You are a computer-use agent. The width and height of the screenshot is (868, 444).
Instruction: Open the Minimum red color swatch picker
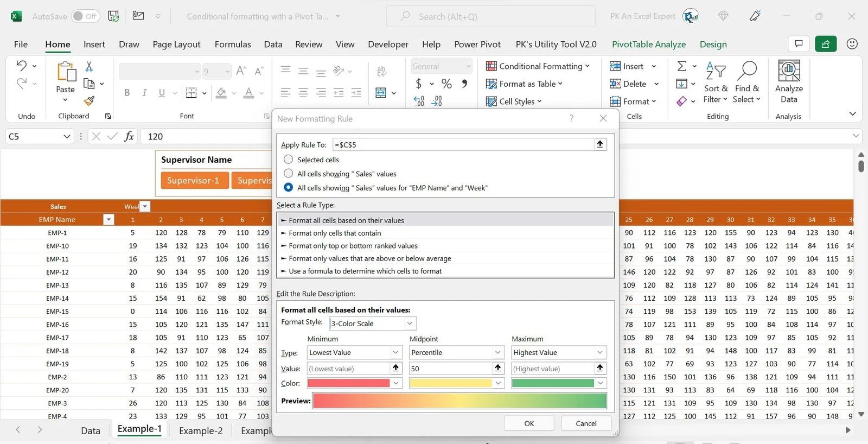(x=354, y=383)
